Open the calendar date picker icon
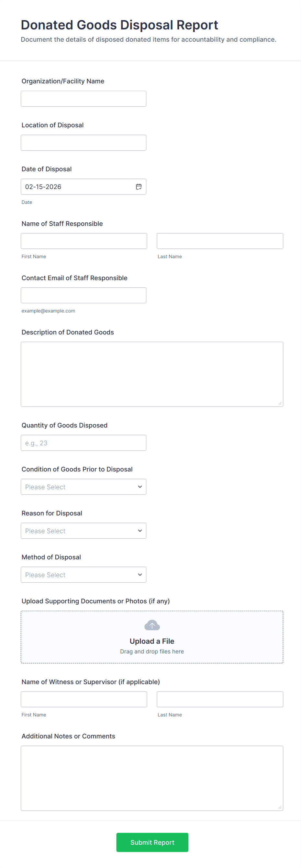This screenshot has width=301, height=868. pyautogui.click(x=139, y=187)
